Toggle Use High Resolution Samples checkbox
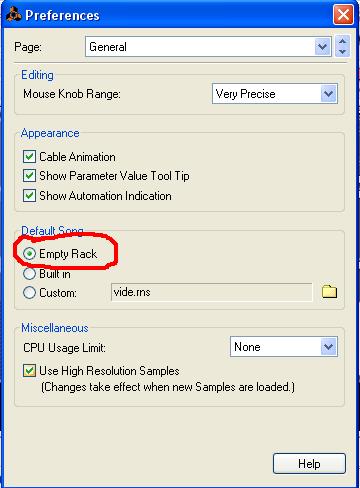The width and height of the screenshot is (360, 488). pyautogui.click(x=29, y=371)
